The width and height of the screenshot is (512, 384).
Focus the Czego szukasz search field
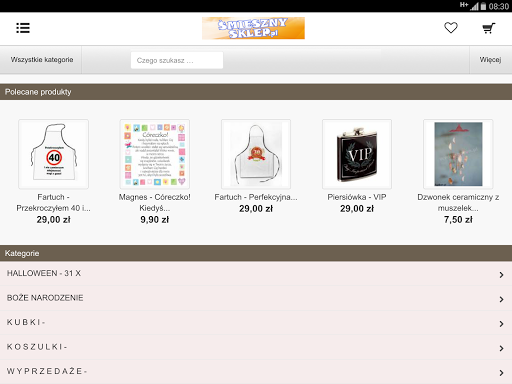point(177,60)
